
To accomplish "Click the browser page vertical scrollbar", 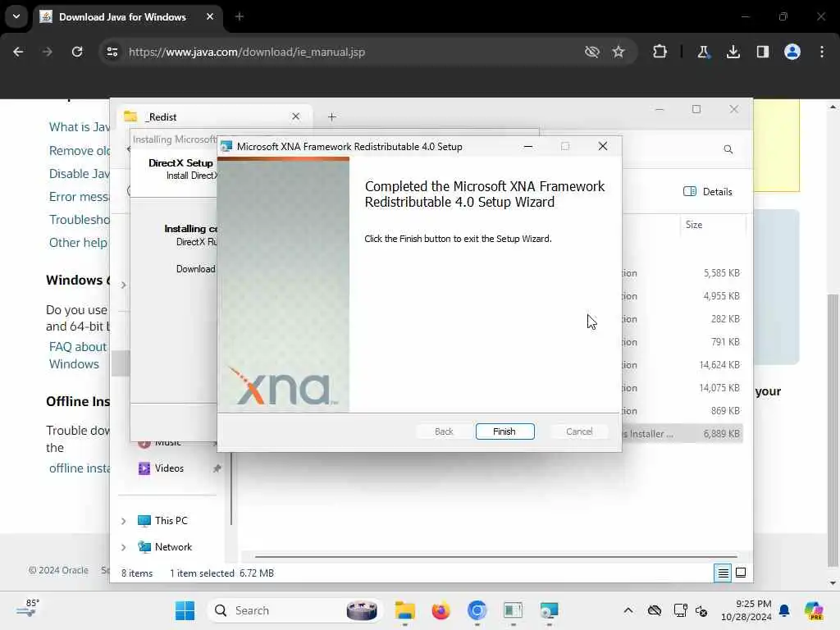I will click(x=832, y=428).
